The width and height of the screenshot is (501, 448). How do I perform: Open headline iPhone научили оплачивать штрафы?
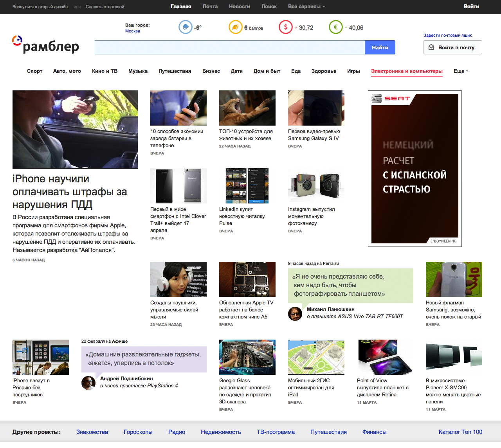[x=70, y=192]
